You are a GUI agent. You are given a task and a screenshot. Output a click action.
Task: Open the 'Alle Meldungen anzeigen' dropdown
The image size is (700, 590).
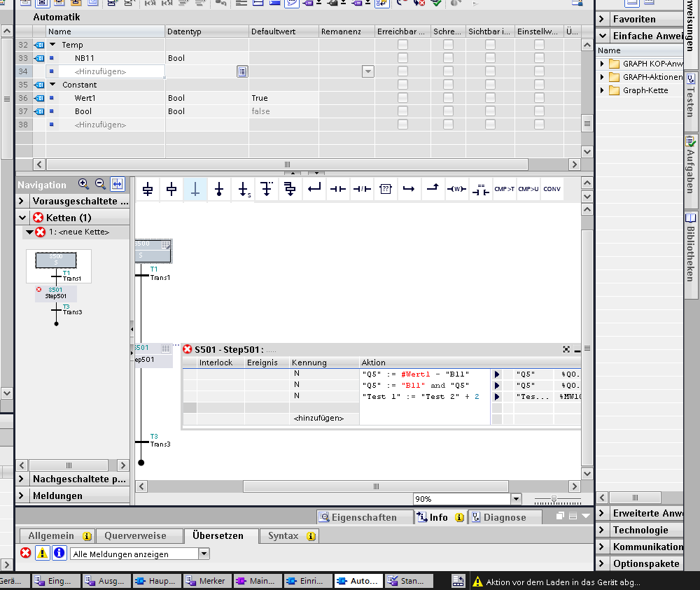[x=204, y=554]
